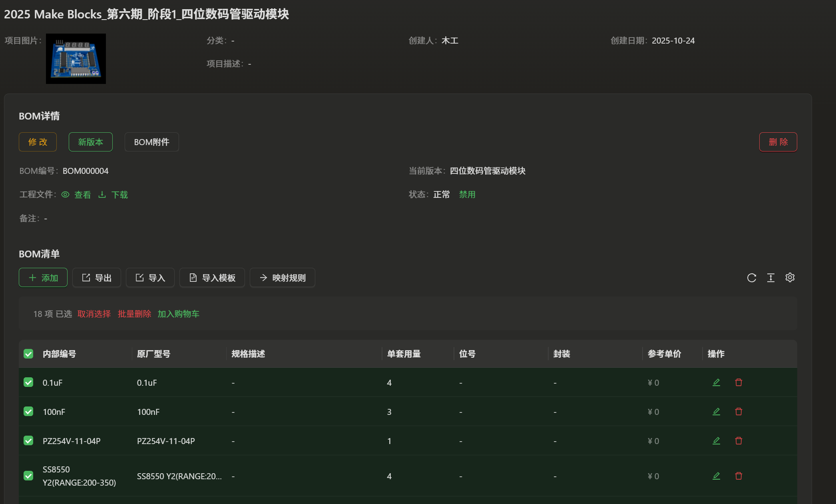Open the 导入模板 import template button
Screen dimensions: 836x504
(212, 278)
